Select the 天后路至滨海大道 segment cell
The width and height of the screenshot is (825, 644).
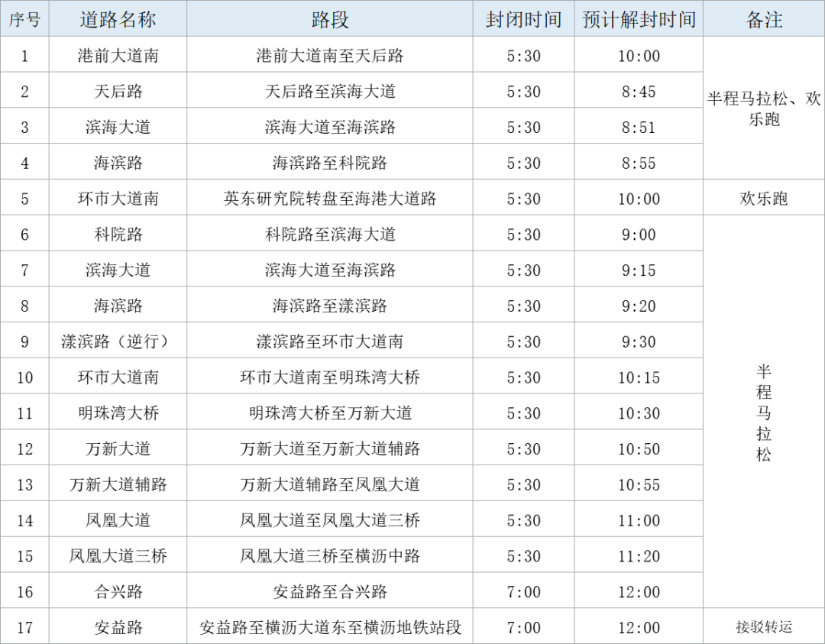click(330, 92)
